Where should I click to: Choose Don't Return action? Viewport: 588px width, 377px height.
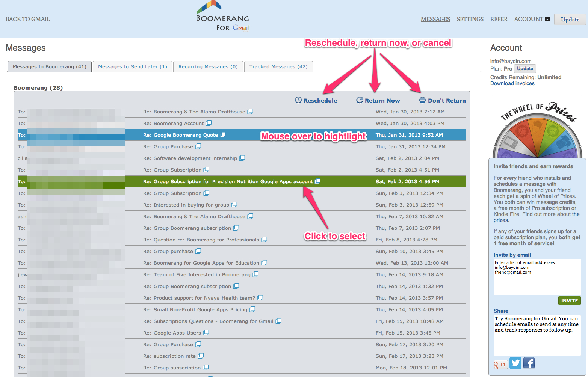coord(443,100)
